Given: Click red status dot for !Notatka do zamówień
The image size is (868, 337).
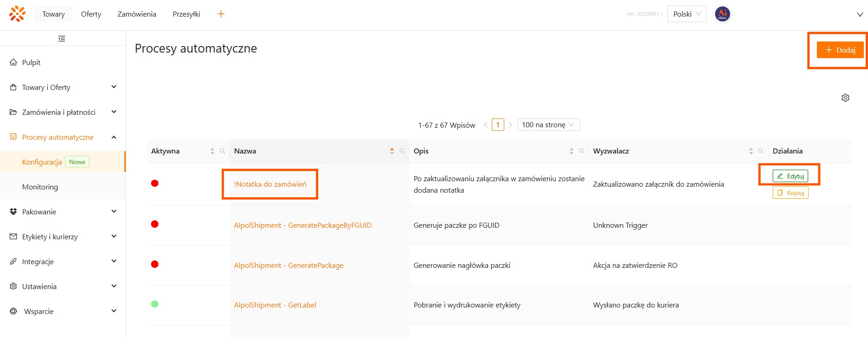Looking at the screenshot, I should 155,183.
